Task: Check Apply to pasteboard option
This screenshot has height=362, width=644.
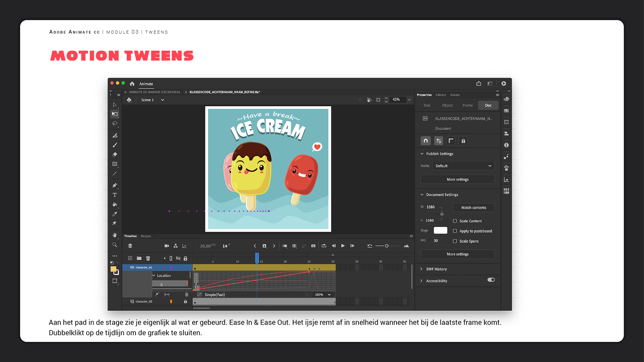Action: click(455, 231)
